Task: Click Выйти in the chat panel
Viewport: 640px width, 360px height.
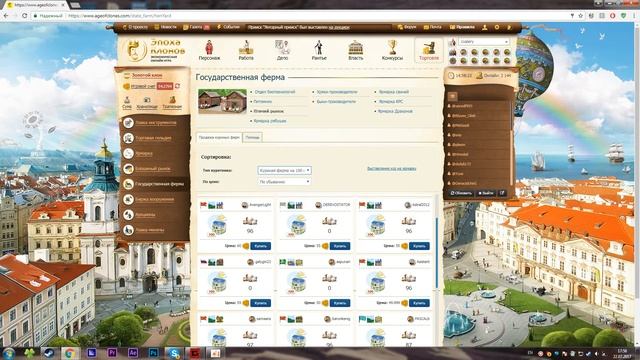Action: [485, 193]
